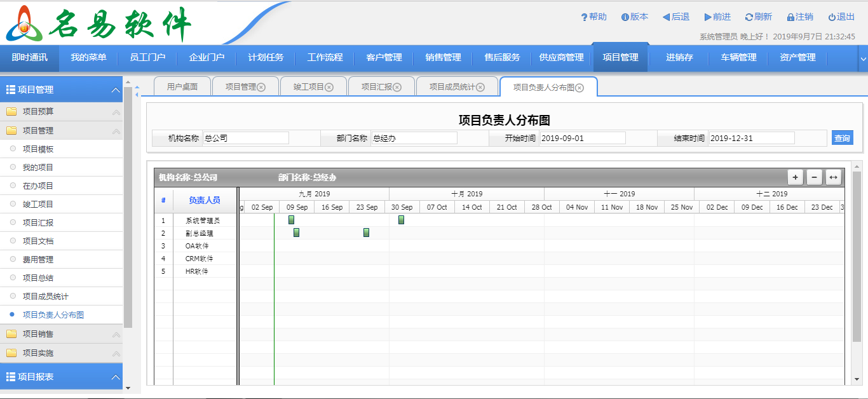The height and width of the screenshot is (399, 868).
Task: Collapse the 项目报表 panel header
Action: click(x=115, y=377)
